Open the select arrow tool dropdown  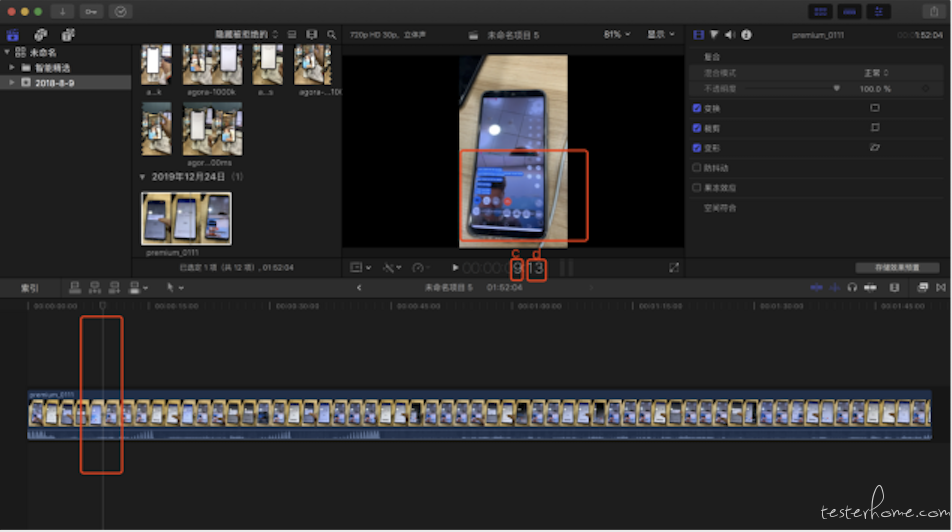pyautogui.click(x=175, y=287)
